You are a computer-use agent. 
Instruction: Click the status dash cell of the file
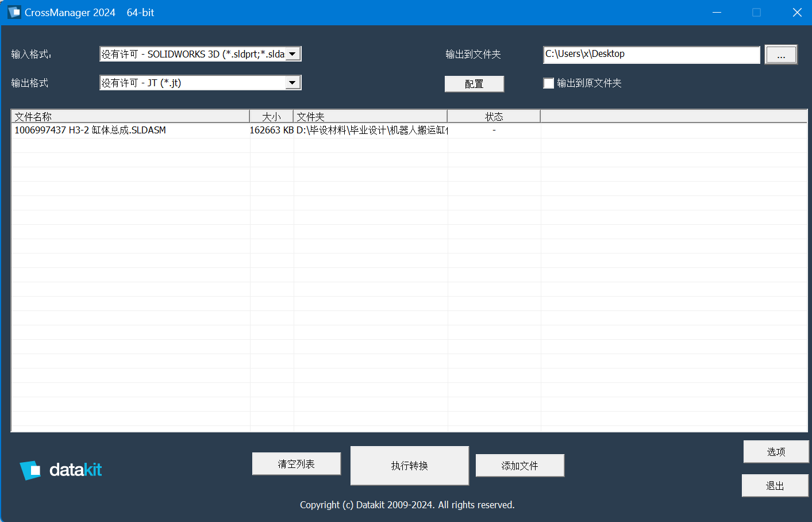(x=494, y=130)
